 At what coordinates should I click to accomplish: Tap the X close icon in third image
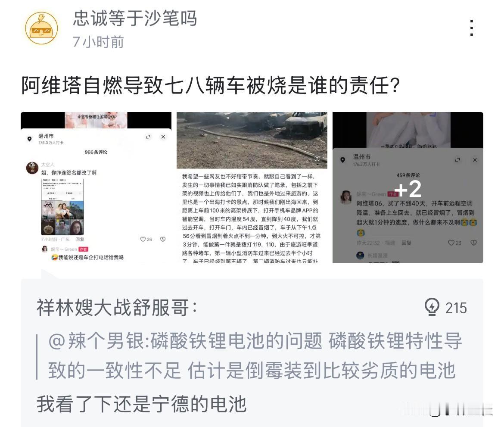[x=475, y=160]
